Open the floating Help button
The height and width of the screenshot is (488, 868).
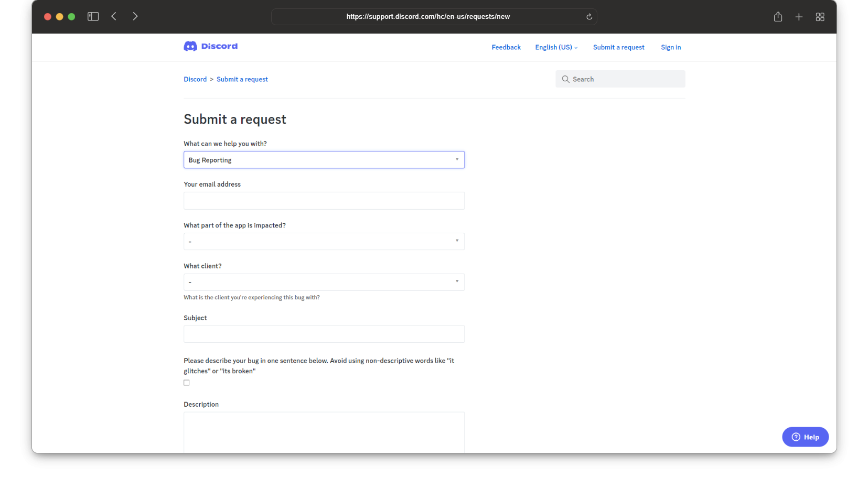(805, 437)
